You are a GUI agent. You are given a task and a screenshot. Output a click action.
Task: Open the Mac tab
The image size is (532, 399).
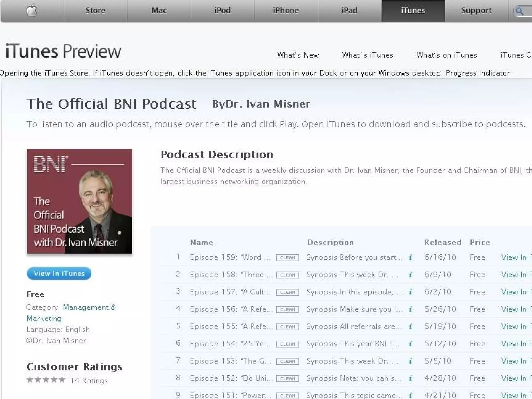[x=159, y=11]
